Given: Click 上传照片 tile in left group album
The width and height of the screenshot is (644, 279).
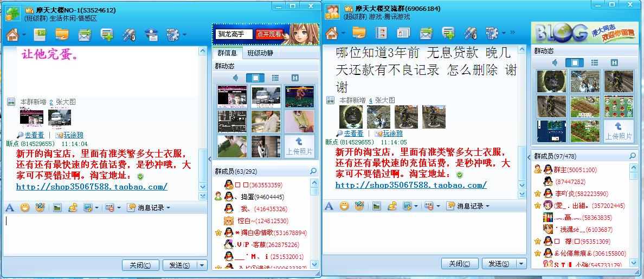Looking at the screenshot, I should [x=299, y=147].
